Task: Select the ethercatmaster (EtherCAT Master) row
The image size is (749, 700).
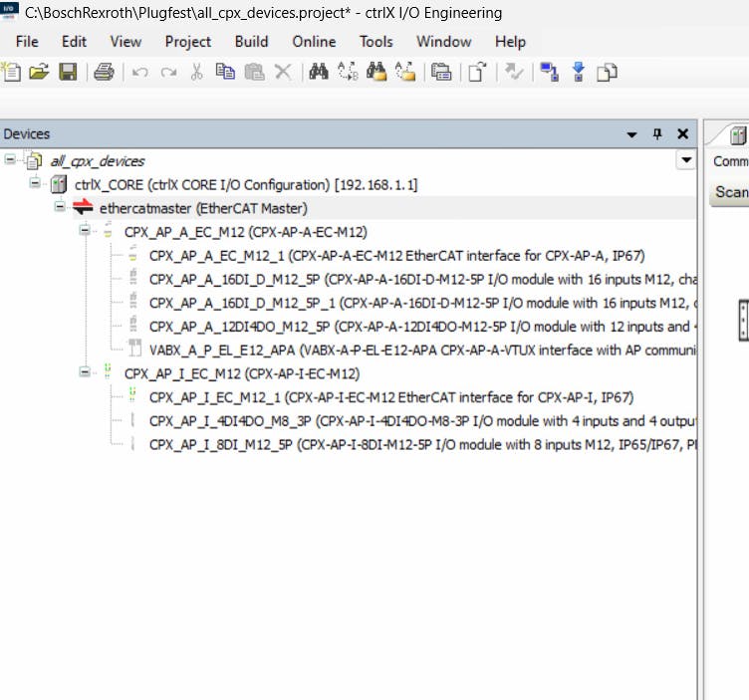Action: pos(203,208)
